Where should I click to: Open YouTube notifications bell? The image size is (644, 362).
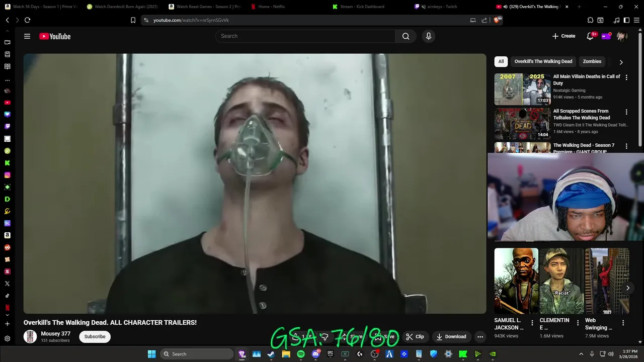coord(590,36)
